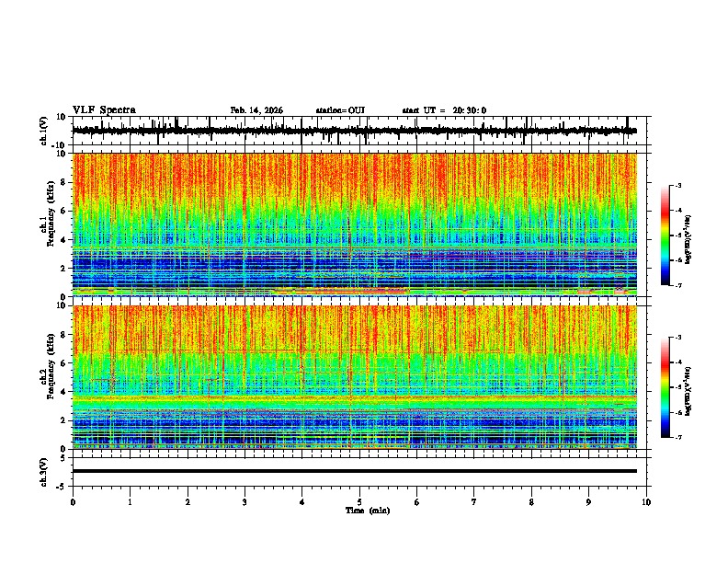This screenshot has width=728, height=563.
Task: Click the ch.2 color bar log(PSD) units label
Action: (x=688, y=391)
